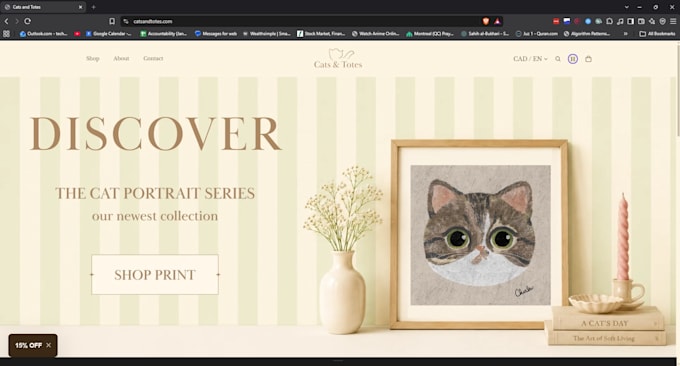
Task: Dismiss the 15% OFF popup with X
Action: coord(49,345)
